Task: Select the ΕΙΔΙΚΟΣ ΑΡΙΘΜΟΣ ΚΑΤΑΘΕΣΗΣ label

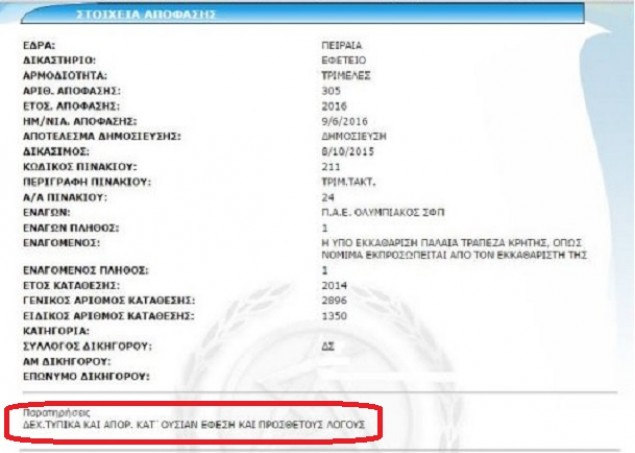Action: (x=109, y=316)
